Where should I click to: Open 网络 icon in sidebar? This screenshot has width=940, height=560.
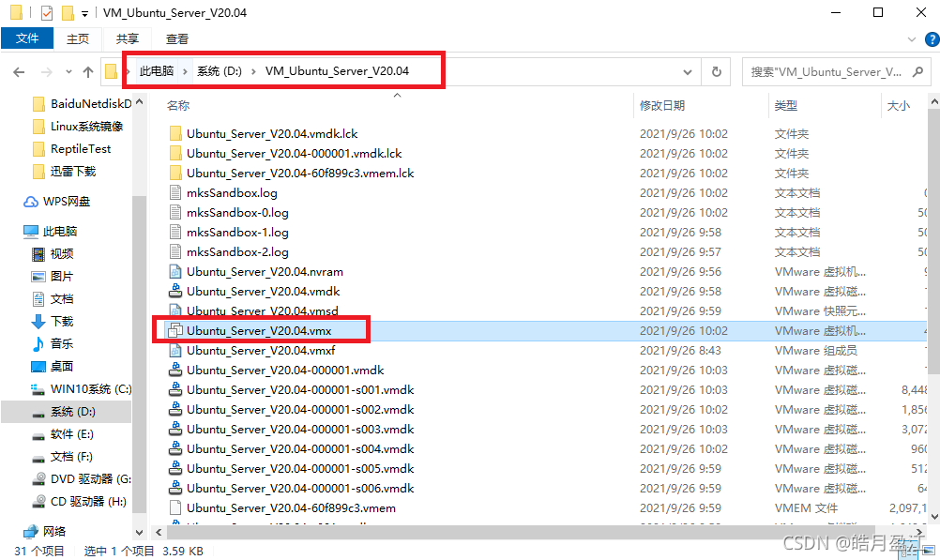(31, 531)
